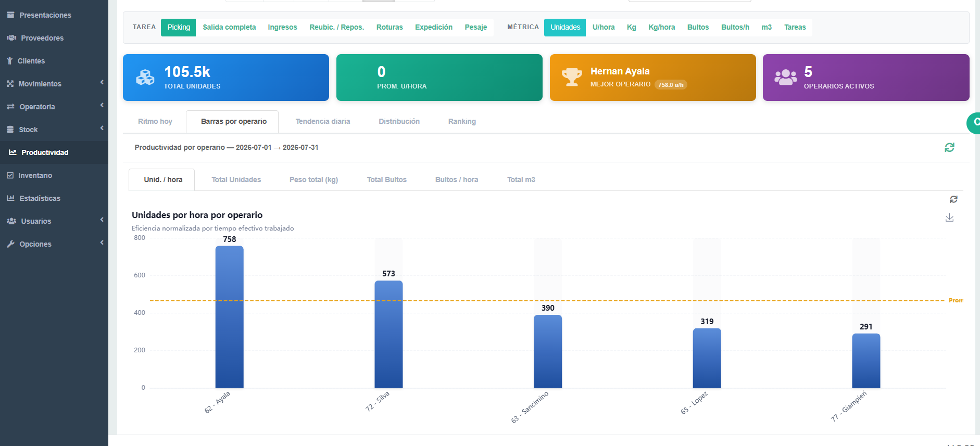
Task: Click the bar for 77 - Giampieri
Action: [x=866, y=361]
